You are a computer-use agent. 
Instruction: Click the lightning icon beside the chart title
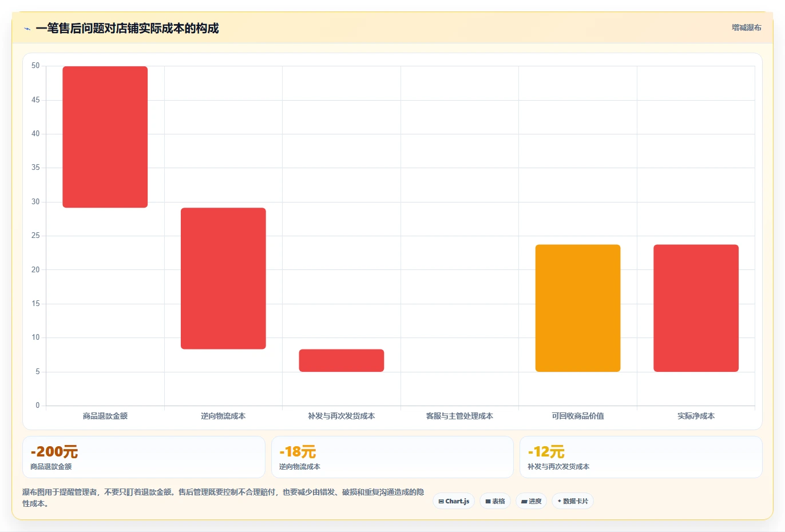[x=27, y=29]
